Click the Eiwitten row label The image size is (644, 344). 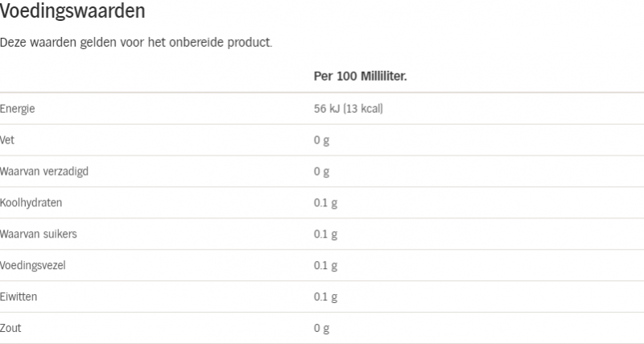[19, 296]
